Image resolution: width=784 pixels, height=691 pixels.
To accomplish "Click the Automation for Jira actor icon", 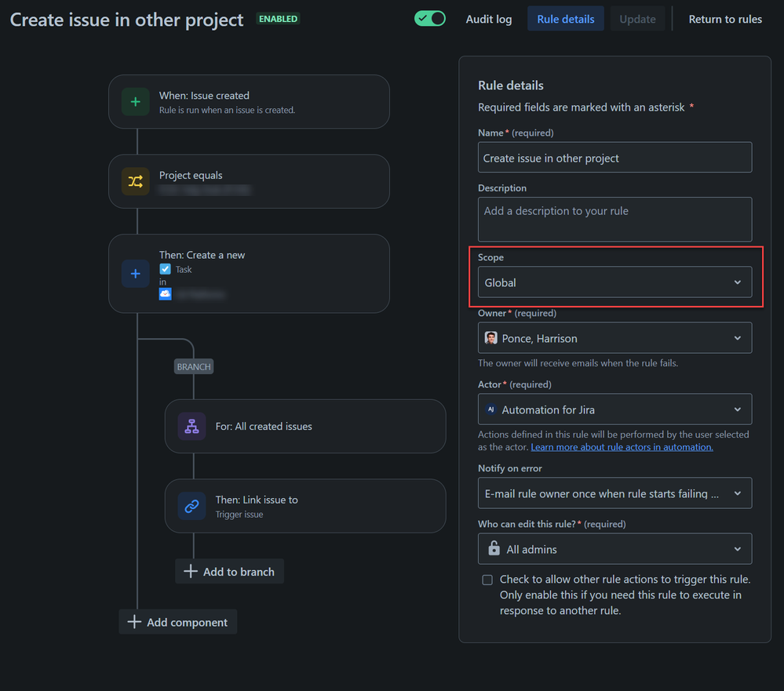I will pyautogui.click(x=491, y=409).
